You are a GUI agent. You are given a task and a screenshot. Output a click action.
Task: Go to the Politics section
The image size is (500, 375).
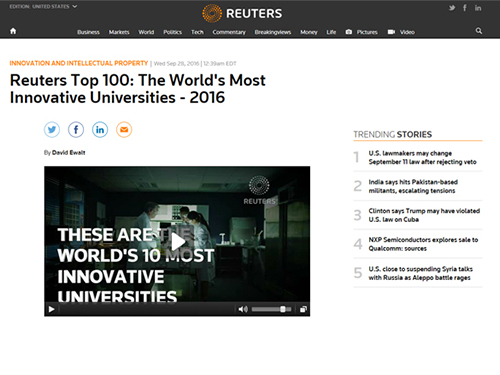pyautogui.click(x=173, y=32)
